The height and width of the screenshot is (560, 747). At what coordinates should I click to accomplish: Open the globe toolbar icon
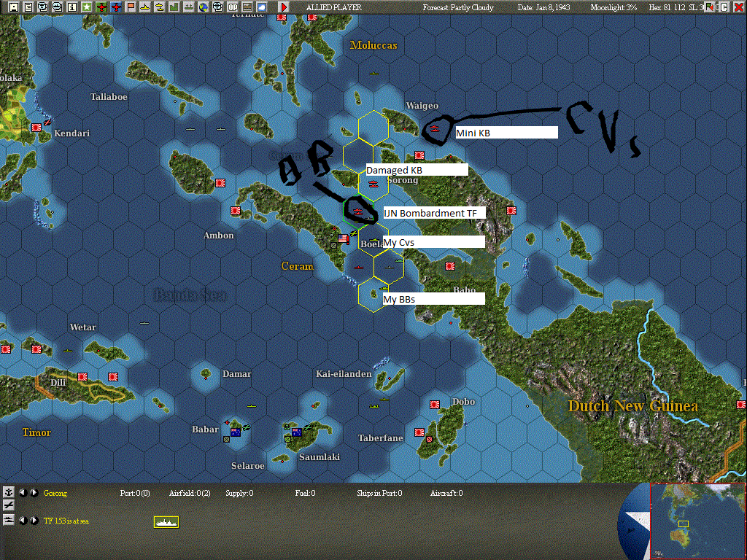pyautogui.click(x=204, y=7)
